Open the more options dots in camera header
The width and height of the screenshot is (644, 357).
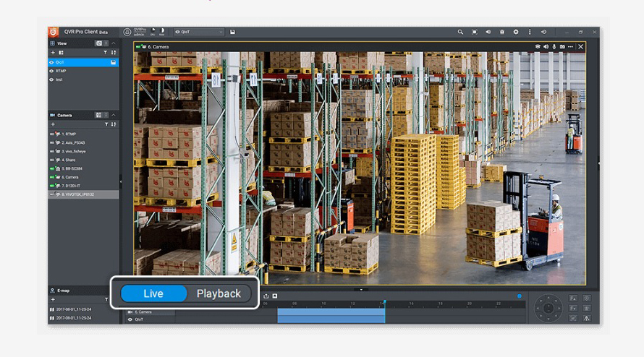(x=570, y=46)
